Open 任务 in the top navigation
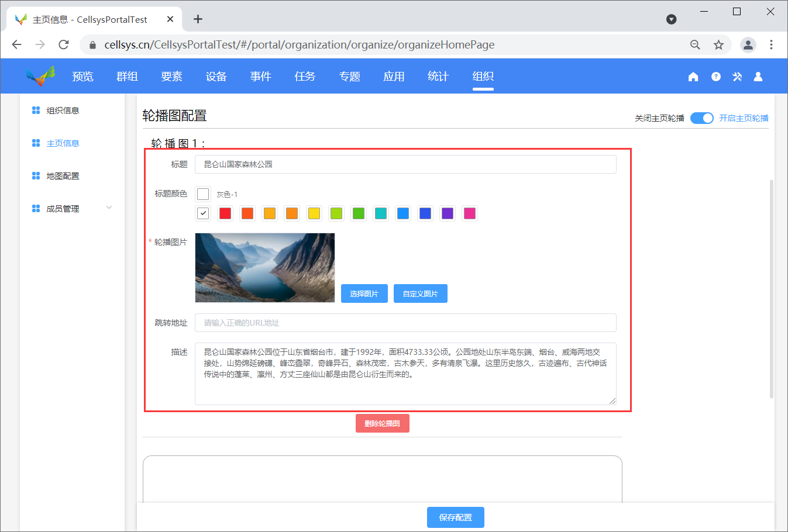 305,77
